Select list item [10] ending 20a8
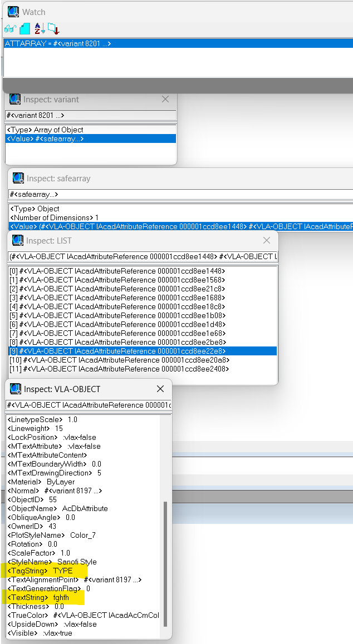 click(x=143, y=360)
